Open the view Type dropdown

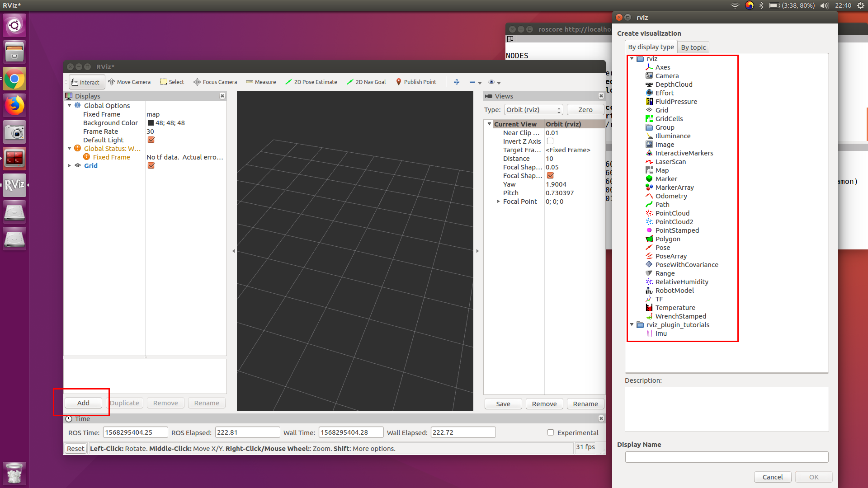533,110
